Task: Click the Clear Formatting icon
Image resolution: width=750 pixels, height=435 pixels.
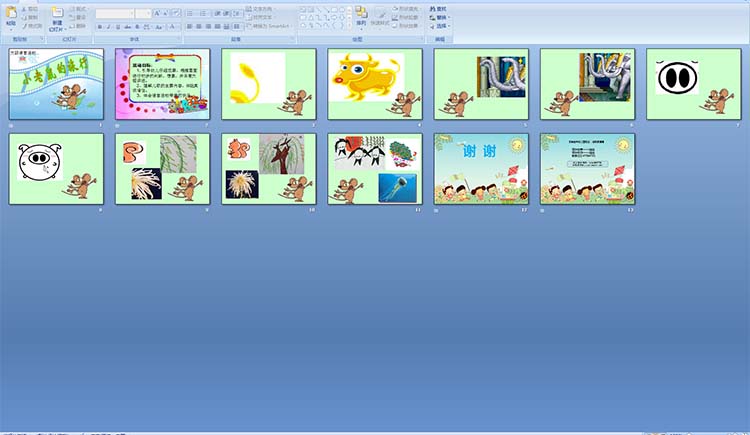Action: tap(176, 13)
